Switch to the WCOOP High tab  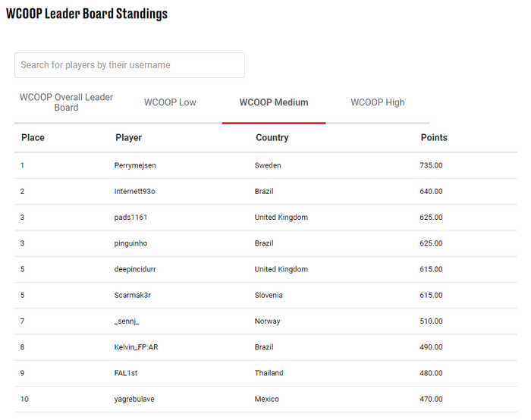(x=378, y=102)
